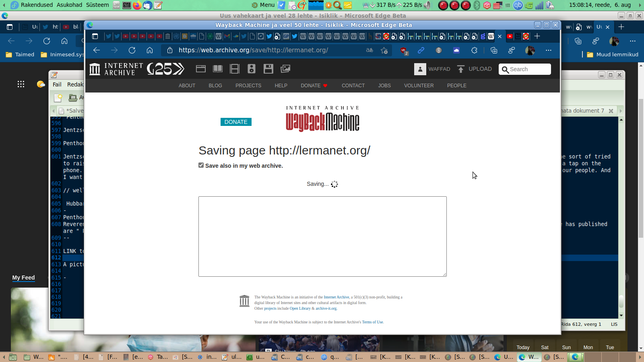Image resolution: width=644 pixels, height=362 pixels.
Task: Go to home page in front Edge window
Action: [150, 50]
